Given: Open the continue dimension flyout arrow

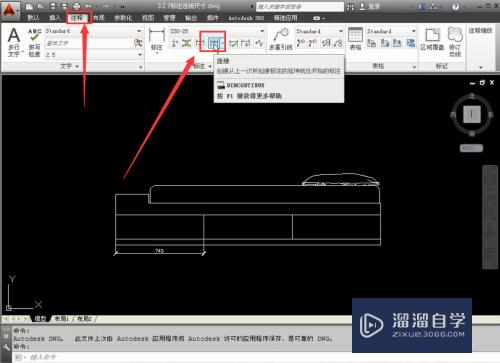Looking at the screenshot, I should point(222,43).
